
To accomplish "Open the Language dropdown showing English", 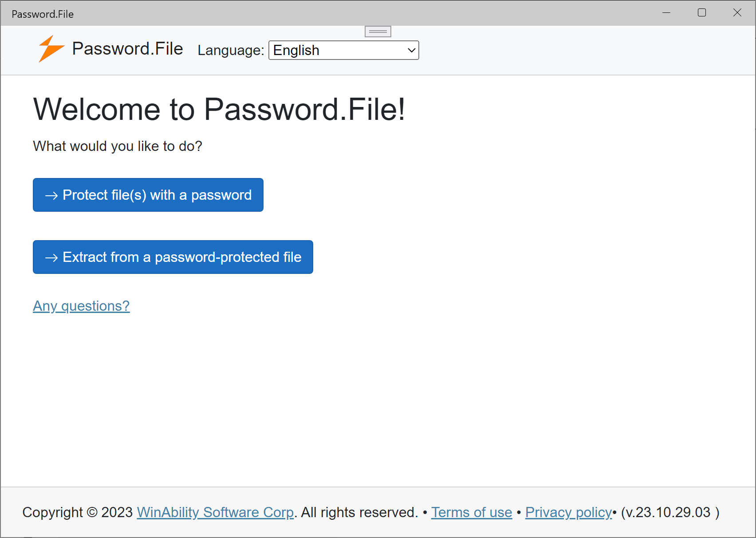I will (x=344, y=50).
